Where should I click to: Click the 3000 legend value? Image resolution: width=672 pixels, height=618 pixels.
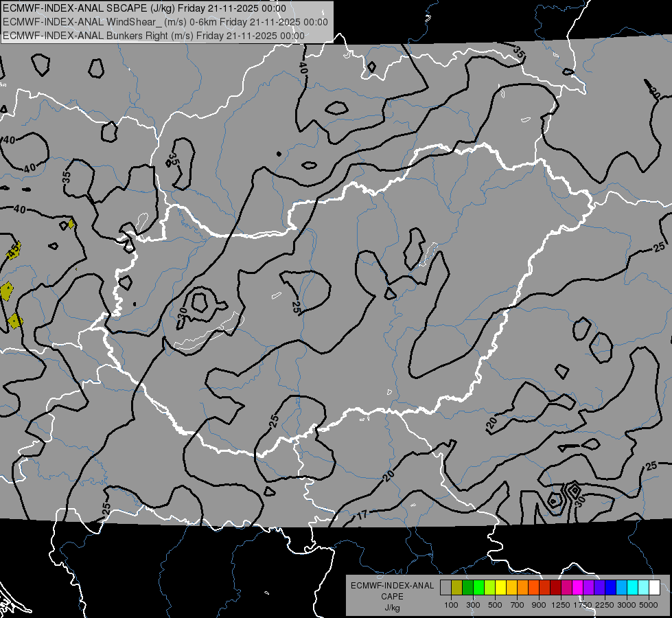click(627, 605)
